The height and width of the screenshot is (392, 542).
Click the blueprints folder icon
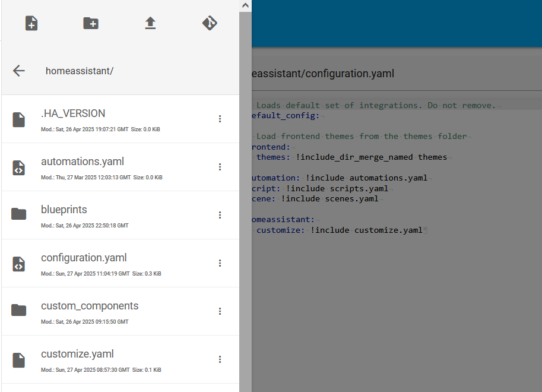click(x=18, y=214)
